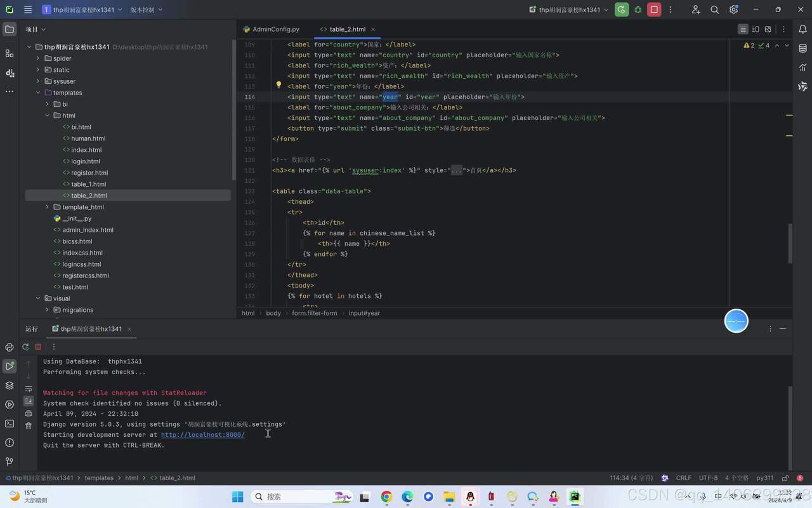Open the Terminal tool window icon

pos(9,424)
